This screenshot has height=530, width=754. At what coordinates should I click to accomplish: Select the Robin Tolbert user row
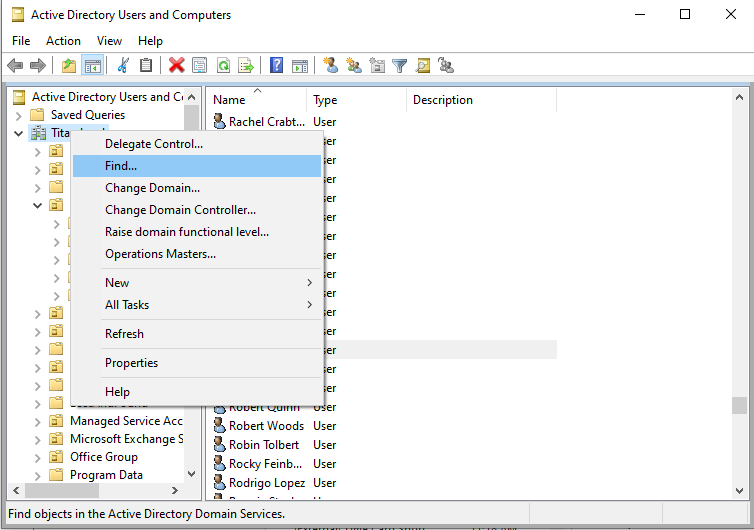[x=385, y=445]
